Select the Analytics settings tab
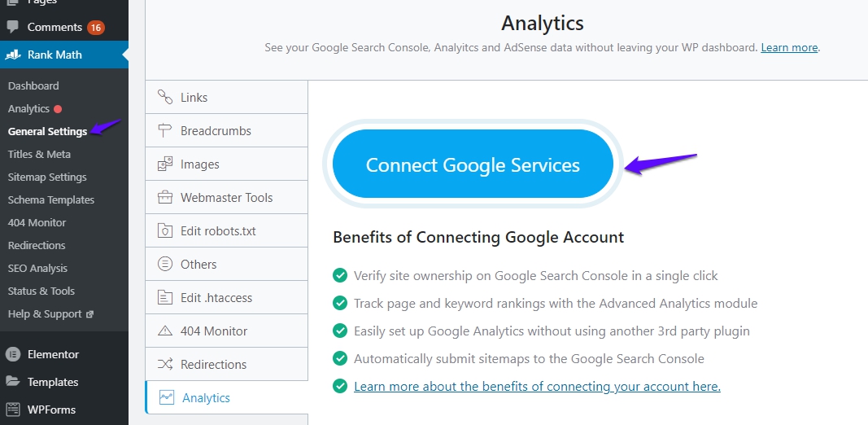Viewport: 868px width, 425px height. [x=226, y=397]
